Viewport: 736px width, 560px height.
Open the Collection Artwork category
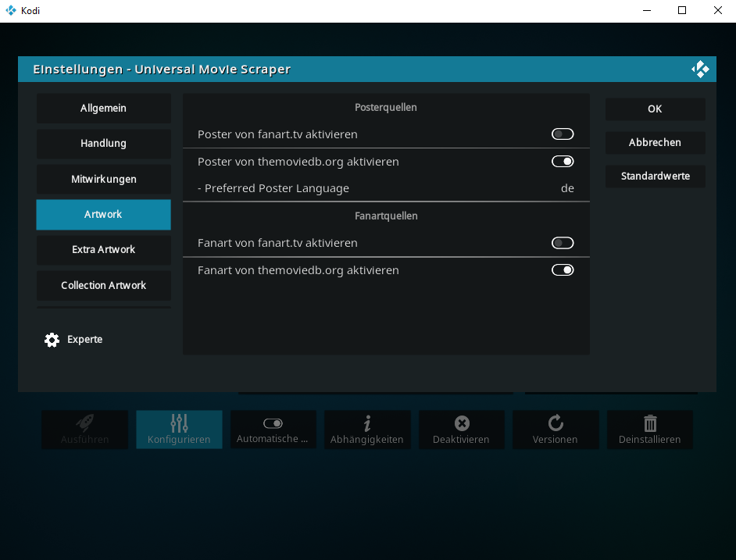(x=104, y=285)
